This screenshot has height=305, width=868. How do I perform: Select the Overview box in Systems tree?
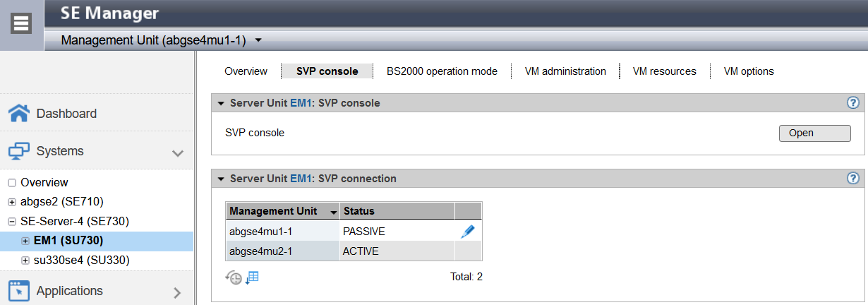click(x=12, y=183)
